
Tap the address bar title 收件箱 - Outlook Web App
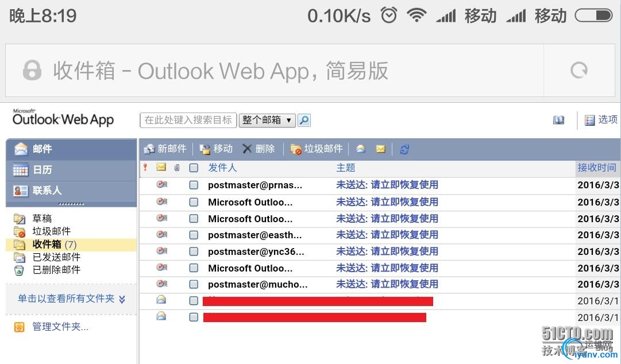point(221,71)
